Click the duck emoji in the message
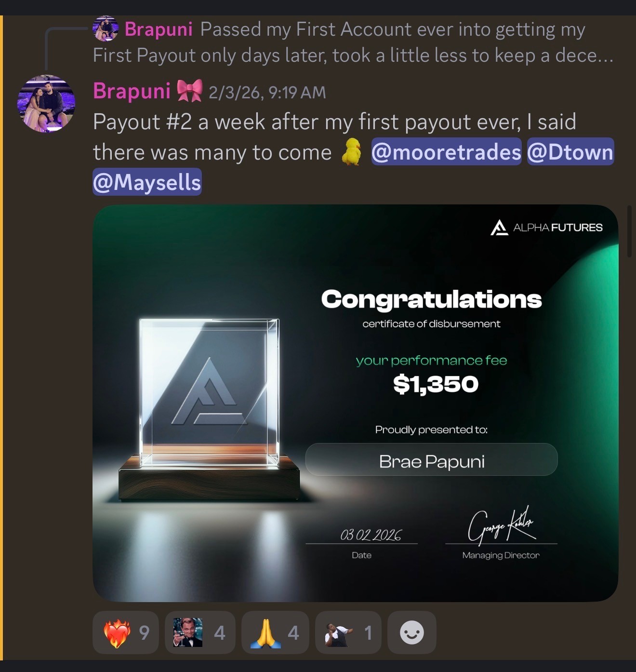Image resolution: width=636 pixels, height=672 pixels. (352, 152)
